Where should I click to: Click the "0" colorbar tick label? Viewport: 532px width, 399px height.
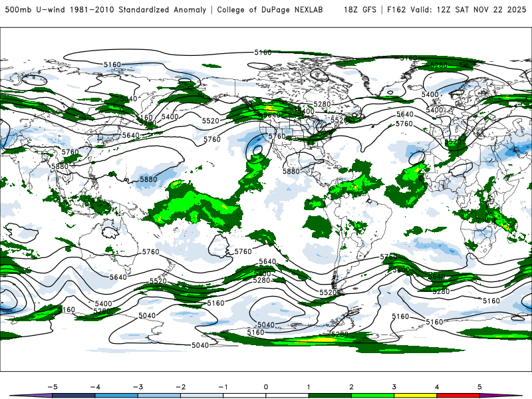tap(266, 387)
